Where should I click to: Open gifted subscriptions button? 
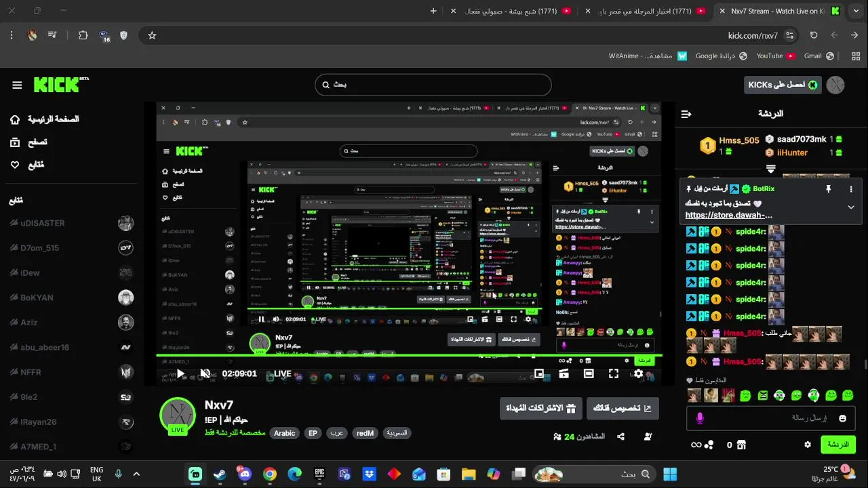click(541, 408)
